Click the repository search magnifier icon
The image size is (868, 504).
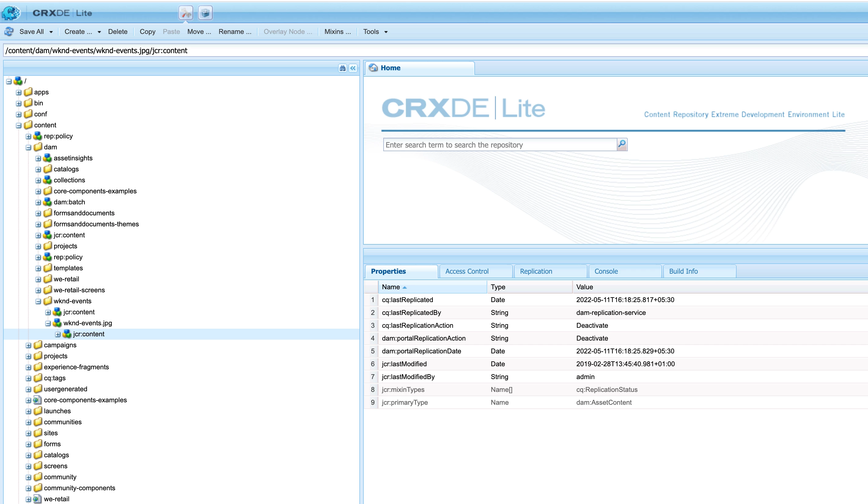[622, 144]
